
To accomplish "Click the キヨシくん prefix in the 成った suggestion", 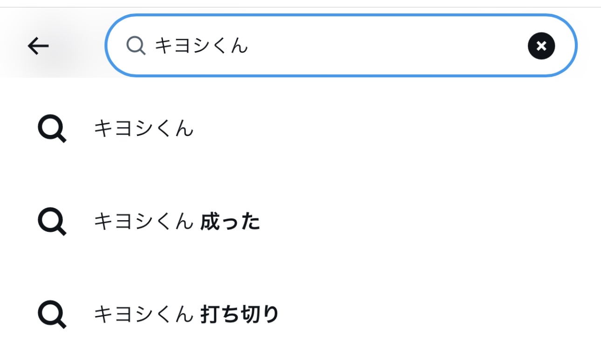I will pos(143,222).
